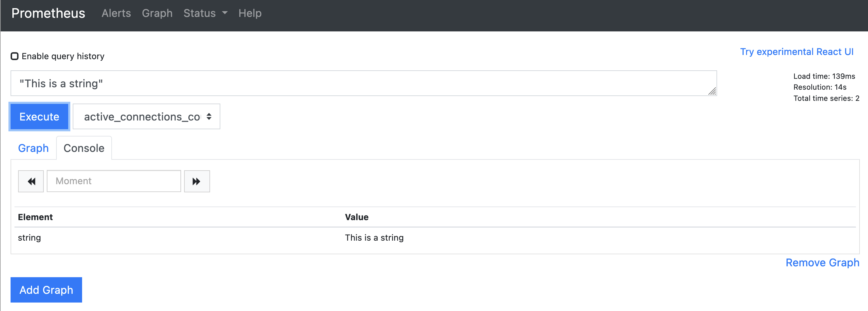Open Graph in the top navigation
Screen dimensions: 868x311
pyautogui.click(x=157, y=13)
